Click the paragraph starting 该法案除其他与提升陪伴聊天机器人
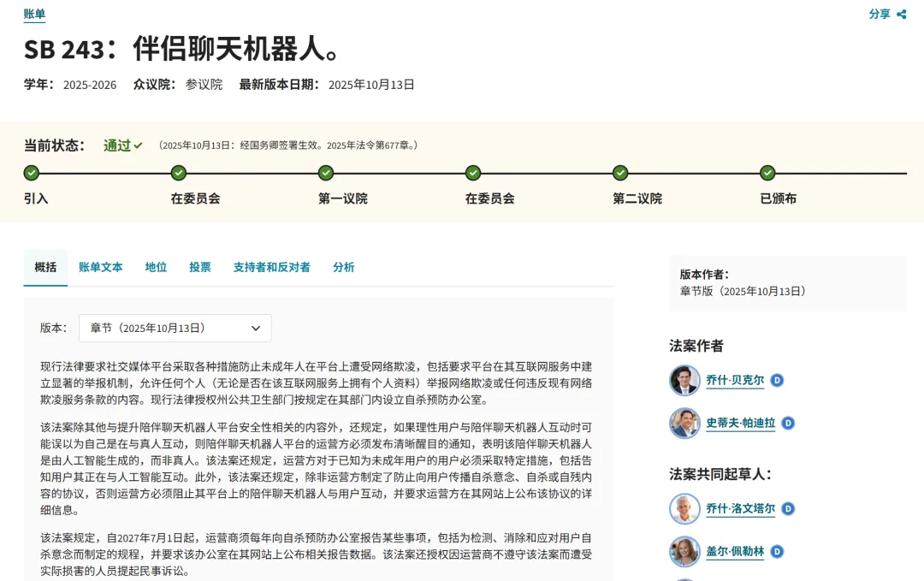924x581 pixels. [x=316, y=468]
